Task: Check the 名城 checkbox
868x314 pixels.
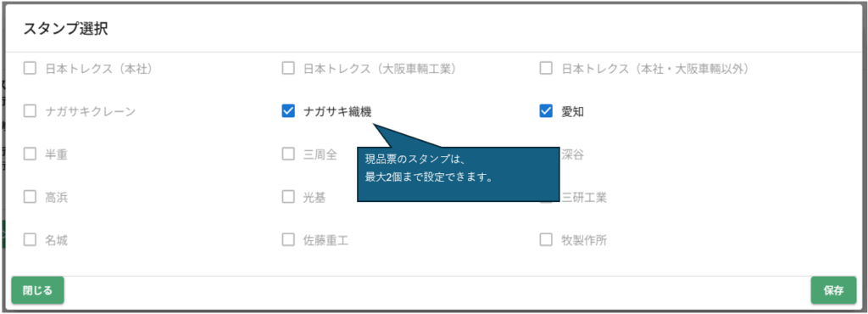Action: tap(30, 240)
